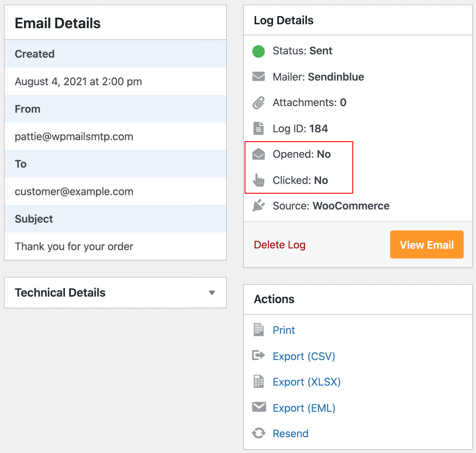This screenshot has width=476, height=453.
Task: Click the Log ID document icon
Action: click(x=258, y=128)
